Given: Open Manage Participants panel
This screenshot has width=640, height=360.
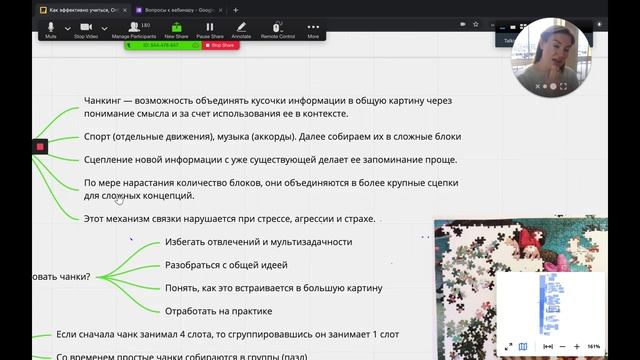Looking at the screenshot, I should click(134, 30).
